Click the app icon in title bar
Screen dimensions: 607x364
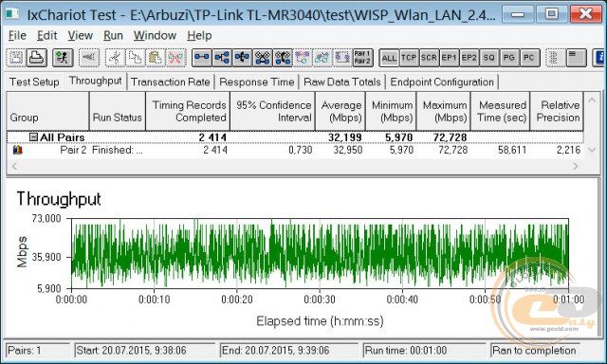pos(12,14)
